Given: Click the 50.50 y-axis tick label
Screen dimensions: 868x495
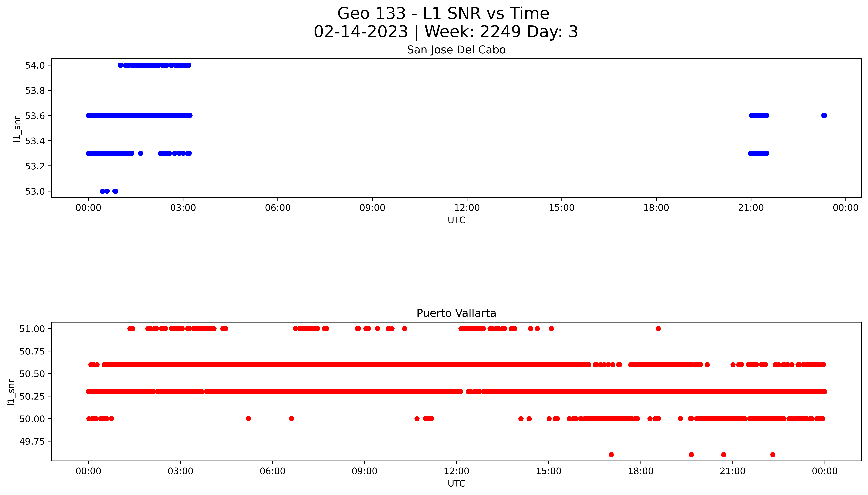Looking at the screenshot, I should [32, 374].
